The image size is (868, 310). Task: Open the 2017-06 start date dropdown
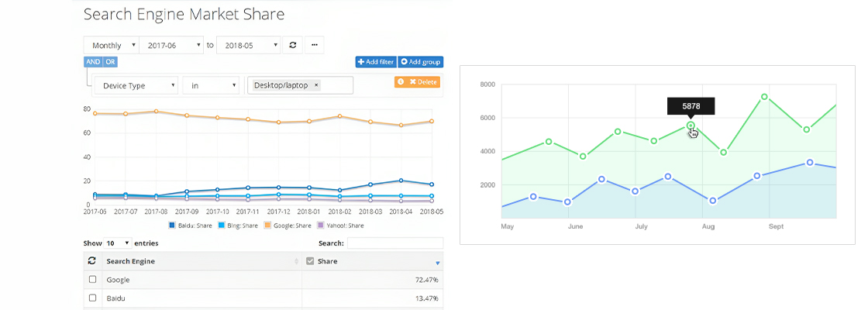(172, 46)
